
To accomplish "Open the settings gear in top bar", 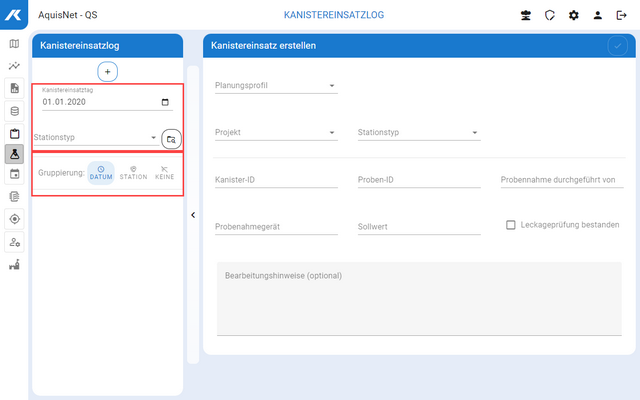I will point(574,16).
